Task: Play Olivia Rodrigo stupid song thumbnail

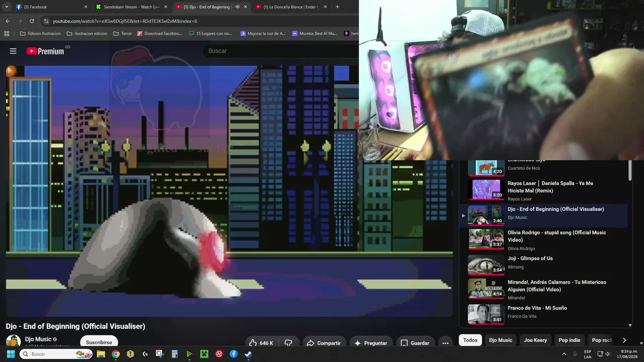Action: pos(486,239)
